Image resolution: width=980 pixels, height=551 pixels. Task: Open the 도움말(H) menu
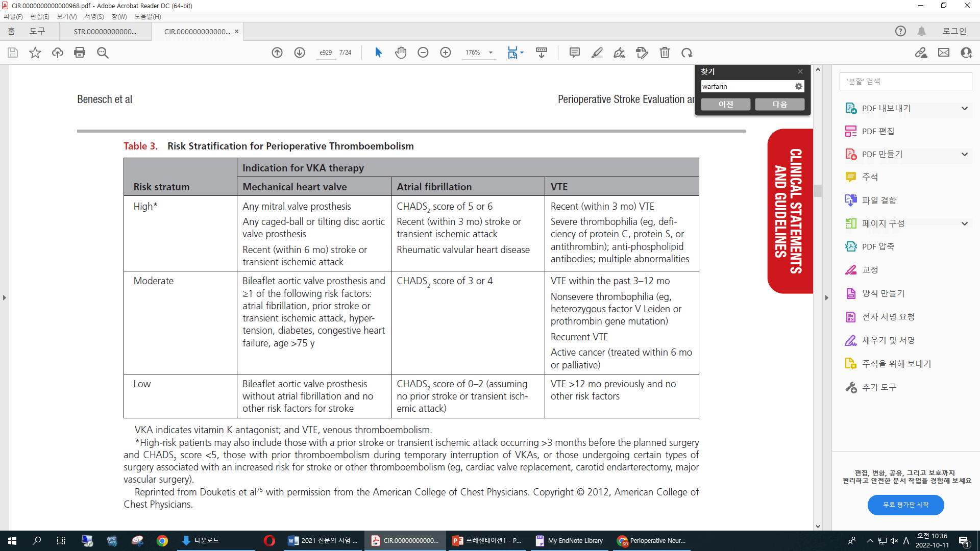pos(148,16)
